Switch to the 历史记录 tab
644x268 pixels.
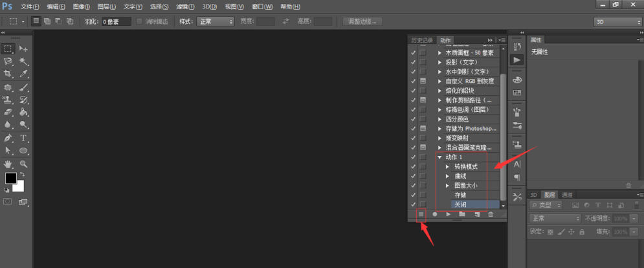coord(423,40)
